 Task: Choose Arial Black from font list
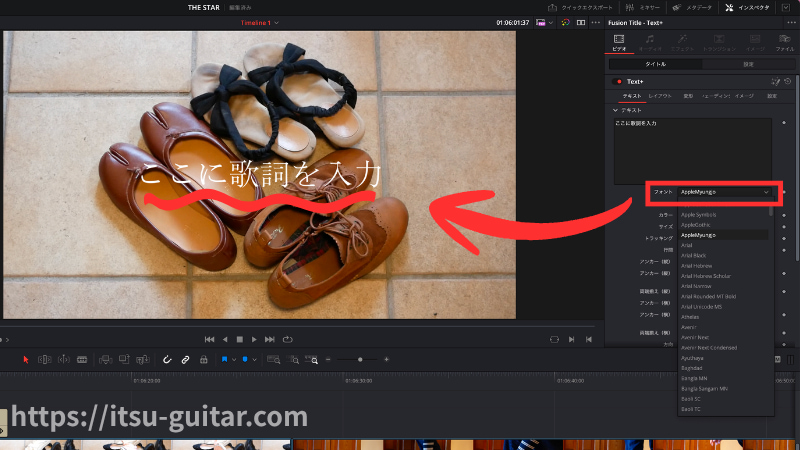pyautogui.click(x=693, y=256)
